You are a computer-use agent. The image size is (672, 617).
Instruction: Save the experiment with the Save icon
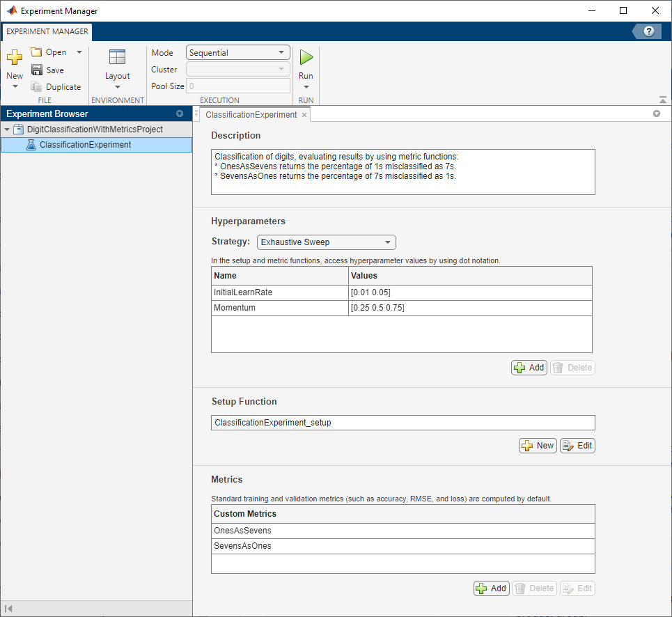click(x=37, y=70)
